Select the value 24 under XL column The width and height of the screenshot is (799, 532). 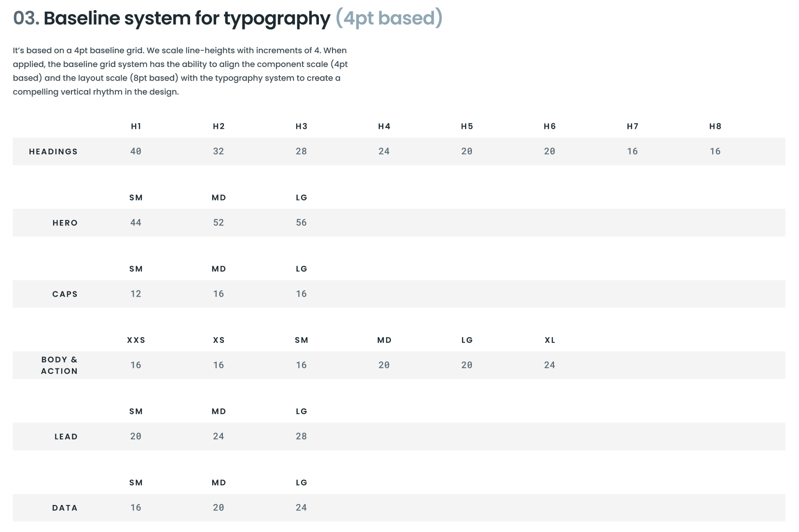point(550,365)
